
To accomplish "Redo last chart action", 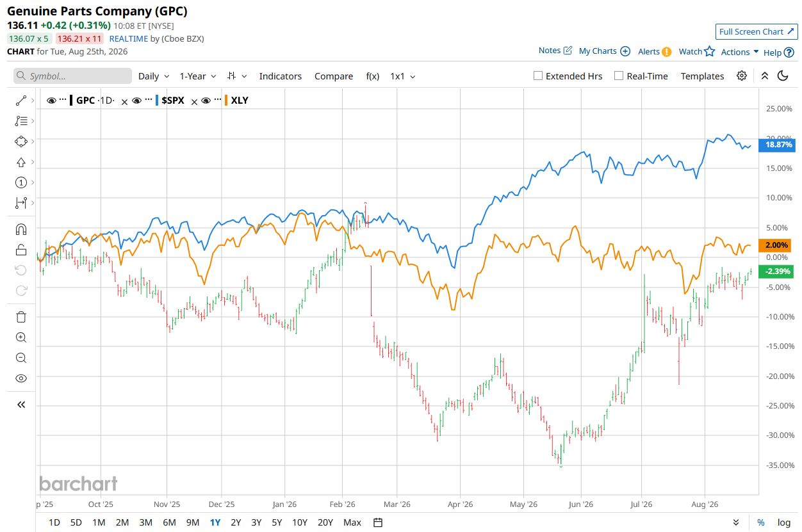I will (x=21, y=291).
